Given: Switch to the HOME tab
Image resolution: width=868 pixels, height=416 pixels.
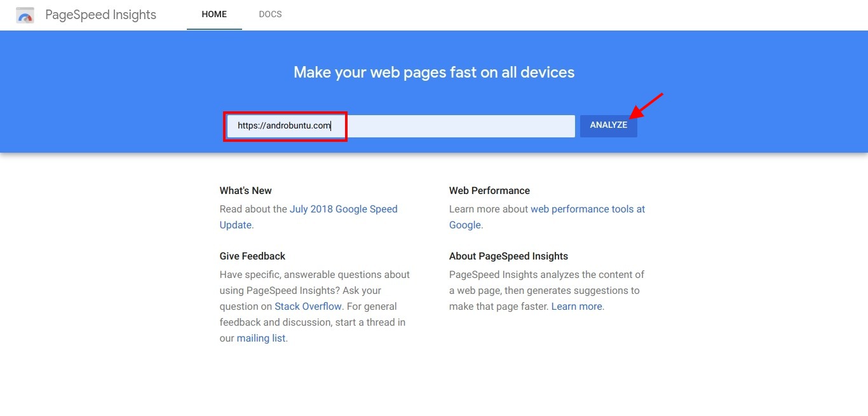Looking at the screenshot, I should tap(214, 14).
